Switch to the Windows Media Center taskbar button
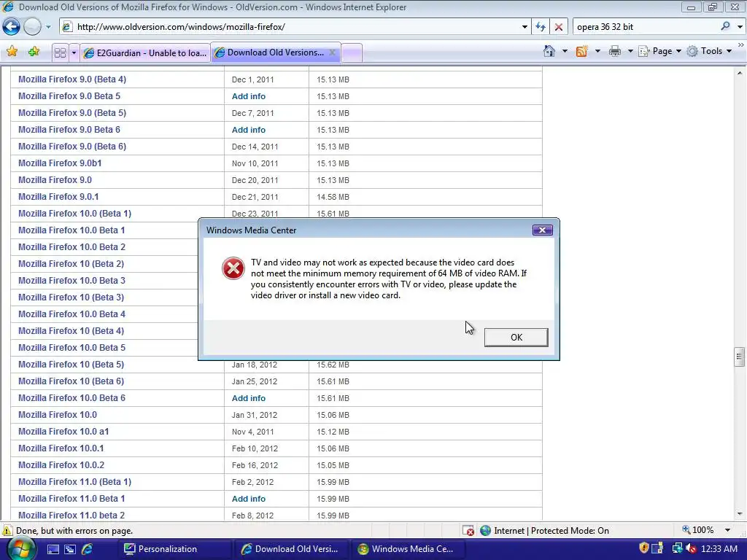This screenshot has height=560, width=747. pos(409,549)
